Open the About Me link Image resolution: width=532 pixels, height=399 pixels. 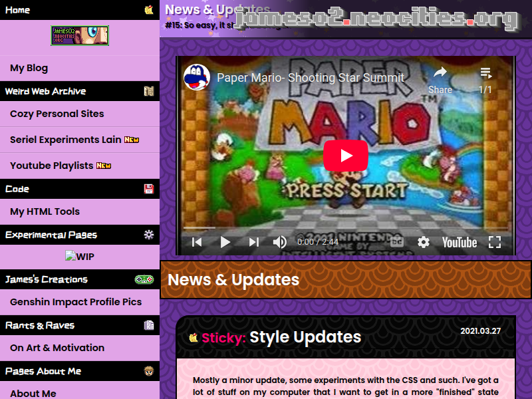33,393
